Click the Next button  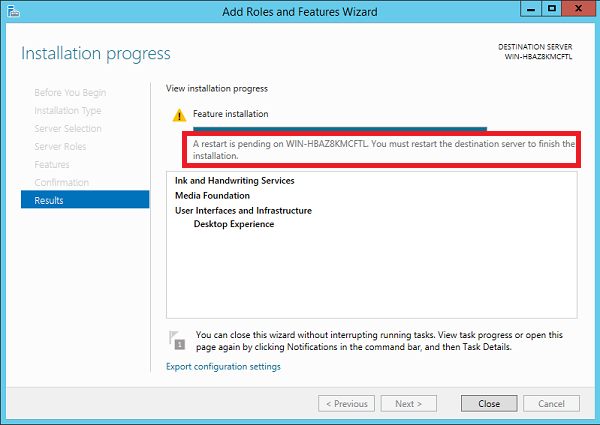(408, 404)
